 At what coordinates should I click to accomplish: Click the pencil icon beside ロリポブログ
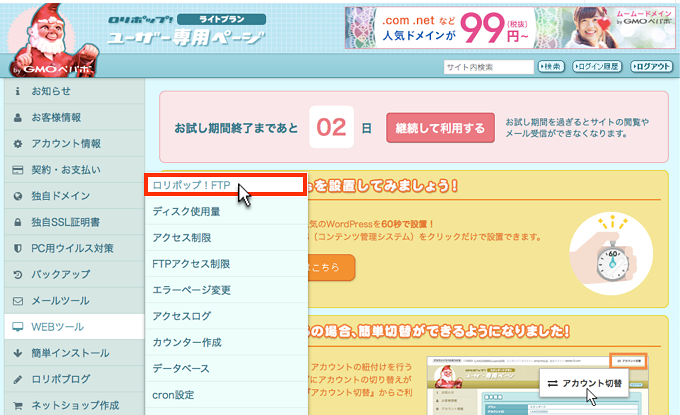tap(17, 379)
